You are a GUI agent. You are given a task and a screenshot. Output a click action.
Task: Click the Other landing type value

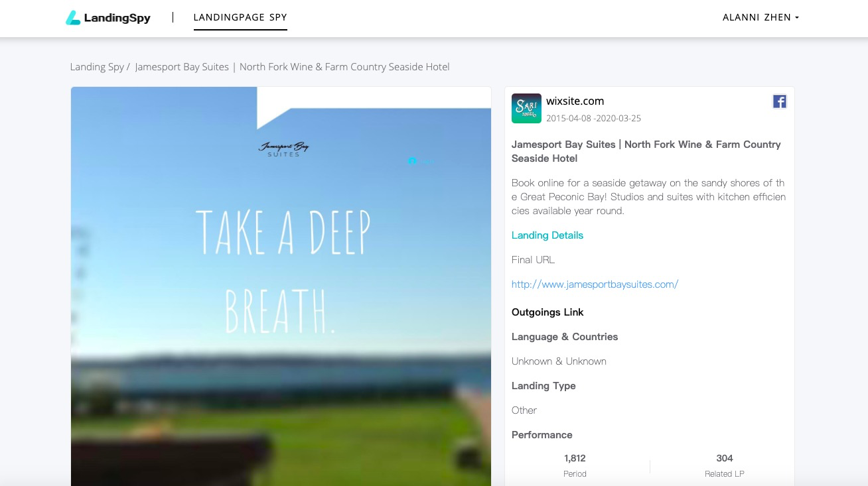(x=524, y=410)
